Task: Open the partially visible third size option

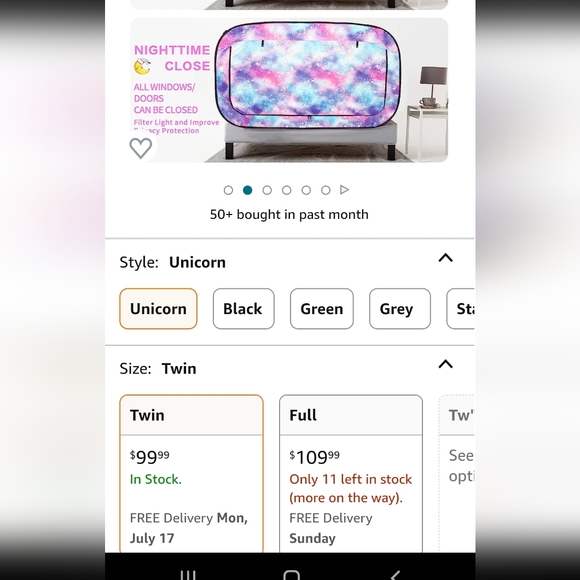Action: click(456, 474)
